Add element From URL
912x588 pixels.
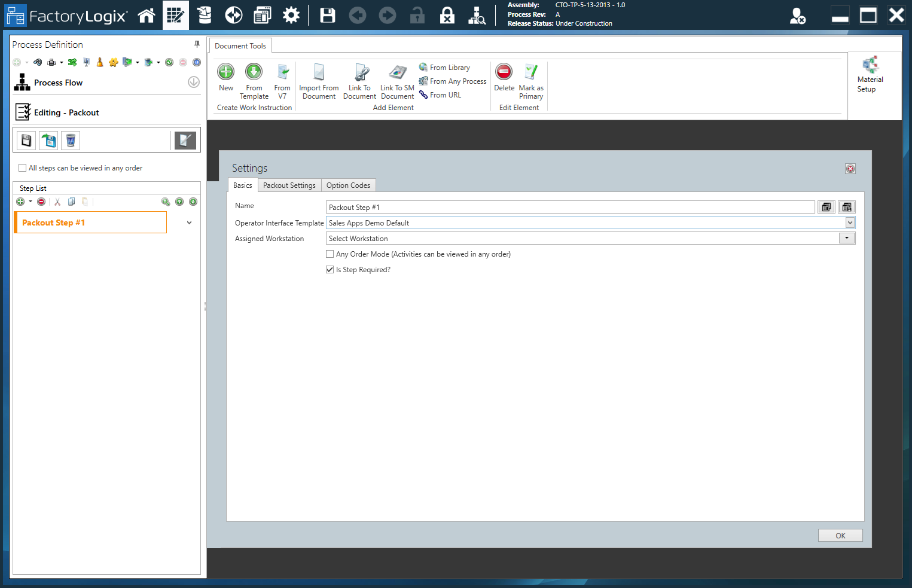pos(445,95)
